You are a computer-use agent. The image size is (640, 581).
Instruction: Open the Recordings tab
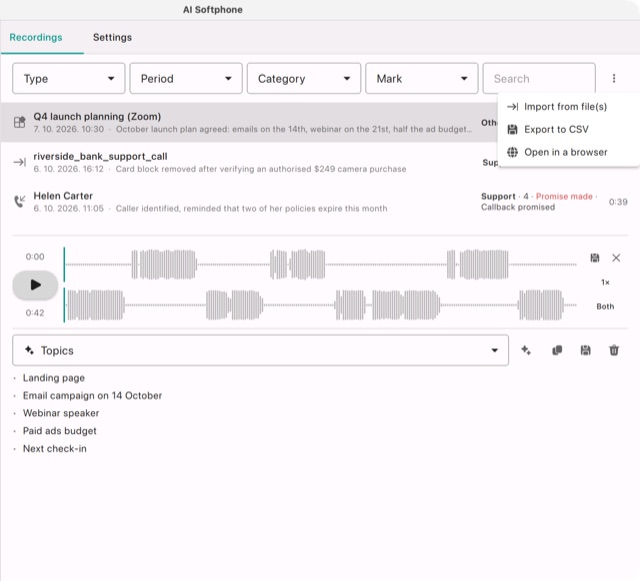(x=36, y=37)
